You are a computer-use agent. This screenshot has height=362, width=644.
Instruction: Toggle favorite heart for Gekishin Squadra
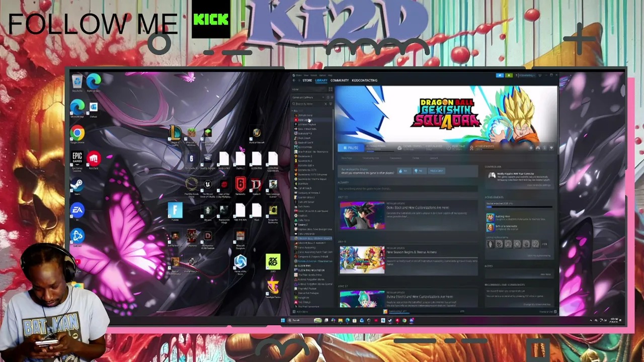[551, 148]
